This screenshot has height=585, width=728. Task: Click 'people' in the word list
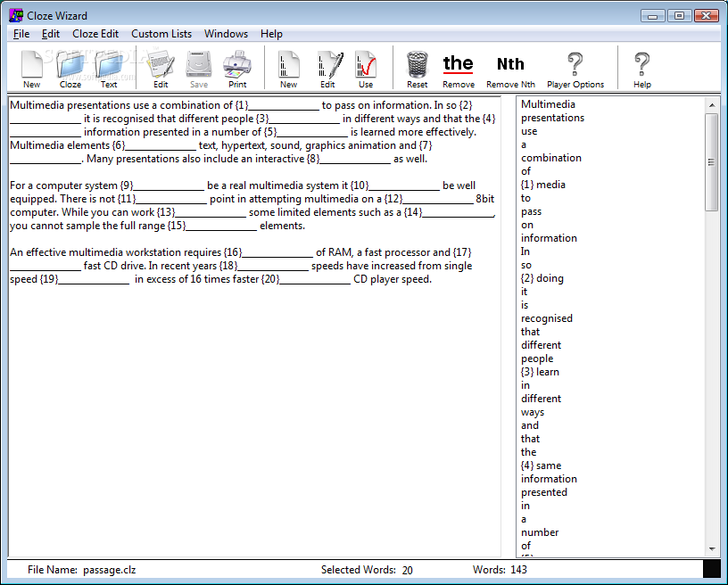537,358
